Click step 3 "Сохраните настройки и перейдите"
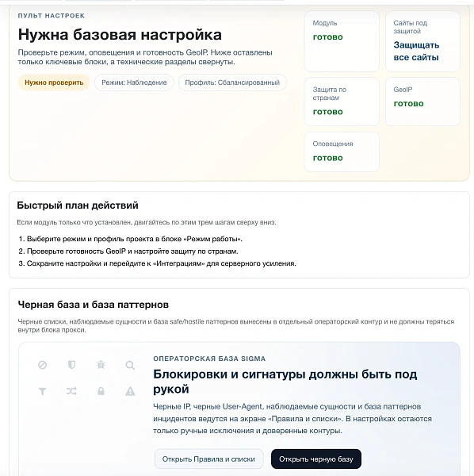The width and height of the screenshot is (474, 476). (x=157, y=263)
